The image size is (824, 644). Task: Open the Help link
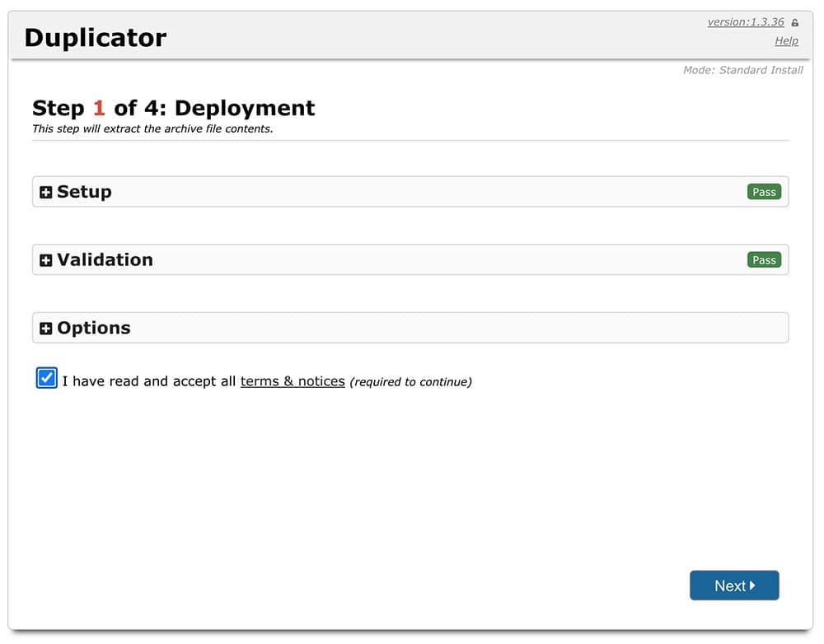click(x=786, y=41)
